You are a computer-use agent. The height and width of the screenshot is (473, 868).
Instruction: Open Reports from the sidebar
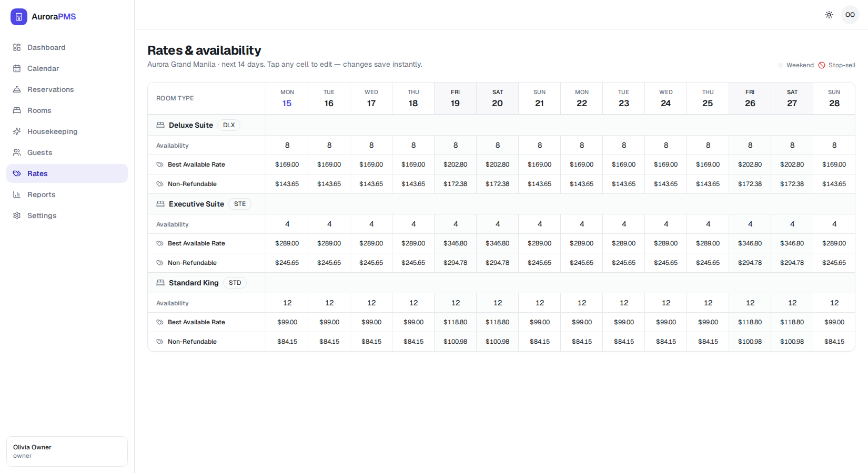tap(67, 194)
